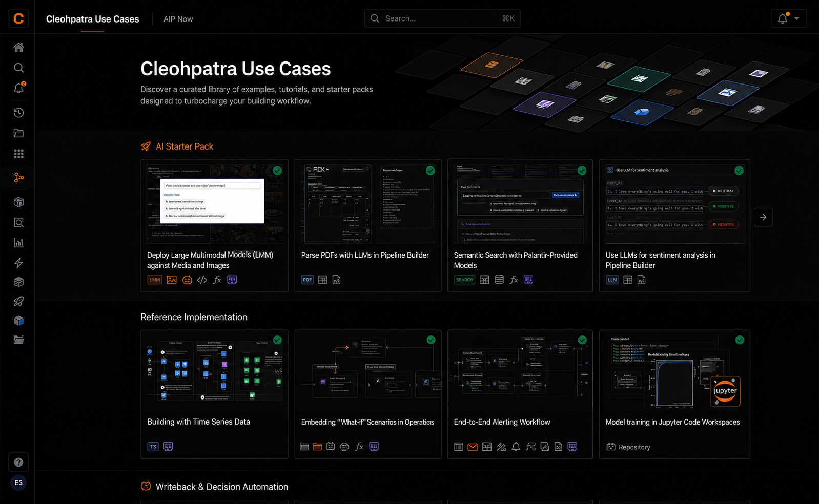Screen dimensions: 819x504
Task: Open Writeback & Decision Automation section heading
Action: (x=222, y=487)
